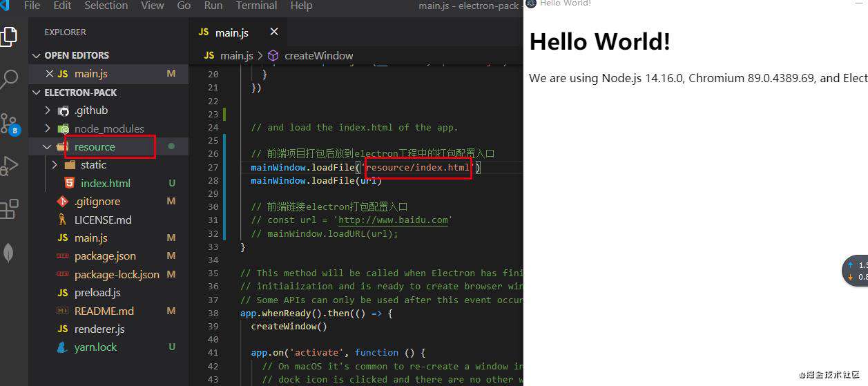This screenshot has width=868, height=386.
Task: Open package-lock.json file
Action: pos(117,274)
